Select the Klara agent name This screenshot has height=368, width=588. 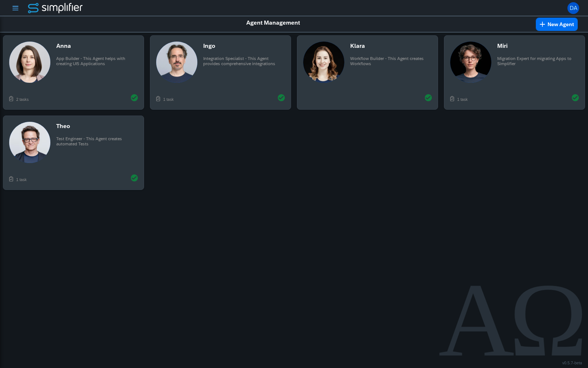(358, 46)
